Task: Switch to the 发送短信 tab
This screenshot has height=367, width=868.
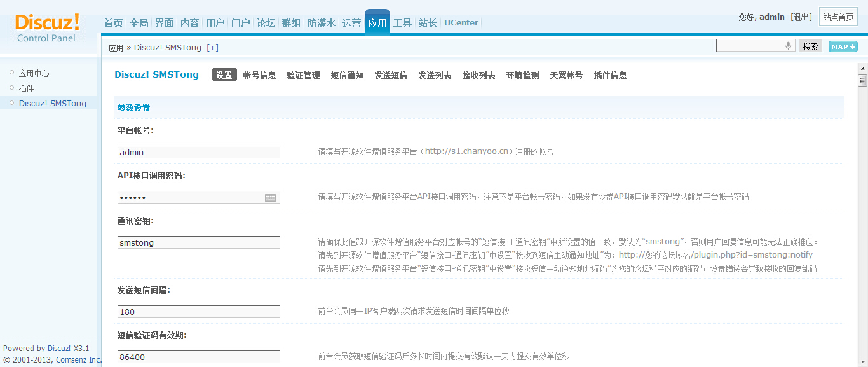Action: coord(391,75)
